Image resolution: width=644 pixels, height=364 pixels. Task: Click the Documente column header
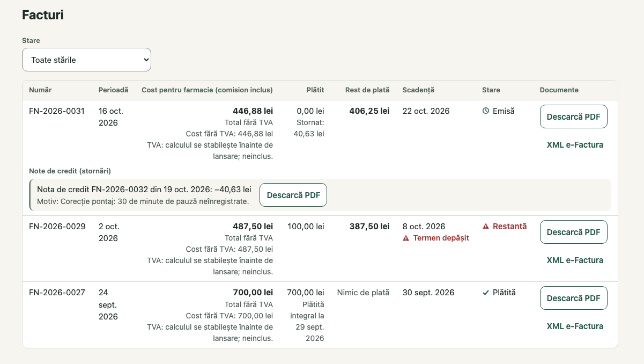559,90
